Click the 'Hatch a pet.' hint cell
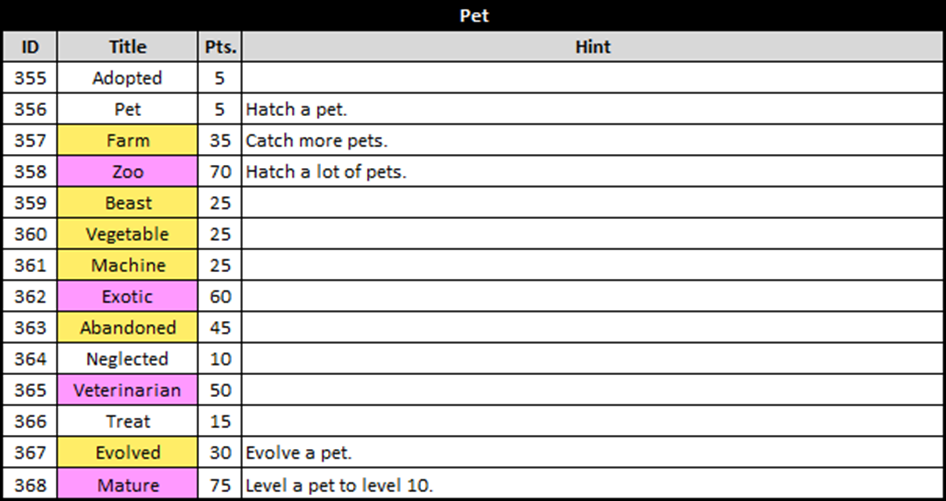Image resolution: width=946 pixels, height=501 pixels. pyautogui.click(x=592, y=109)
